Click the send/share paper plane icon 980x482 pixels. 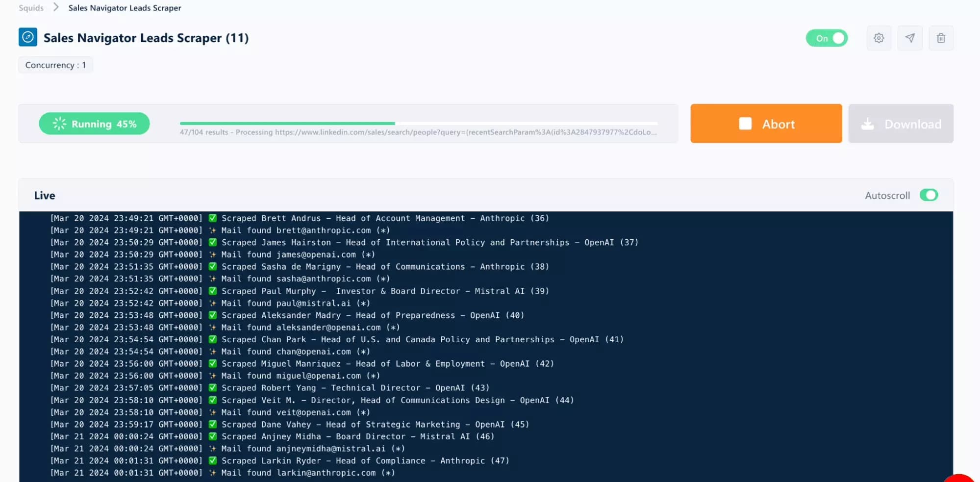click(910, 38)
